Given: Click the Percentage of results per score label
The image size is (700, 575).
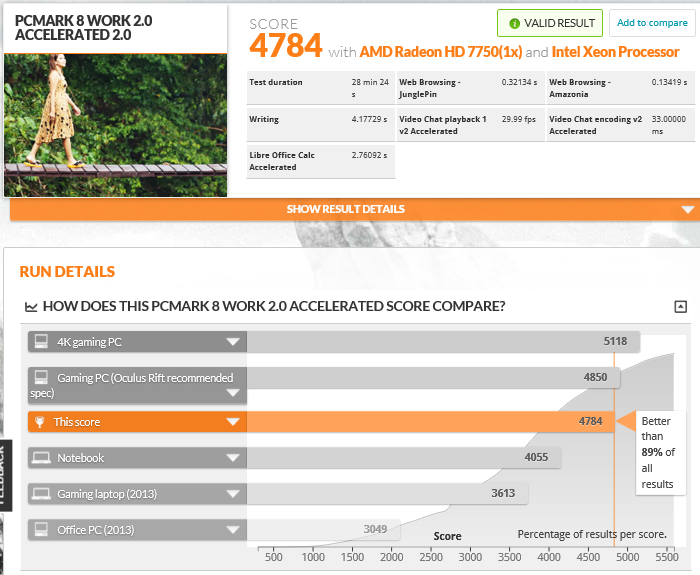Looking at the screenshot, I should click(592, 534).
